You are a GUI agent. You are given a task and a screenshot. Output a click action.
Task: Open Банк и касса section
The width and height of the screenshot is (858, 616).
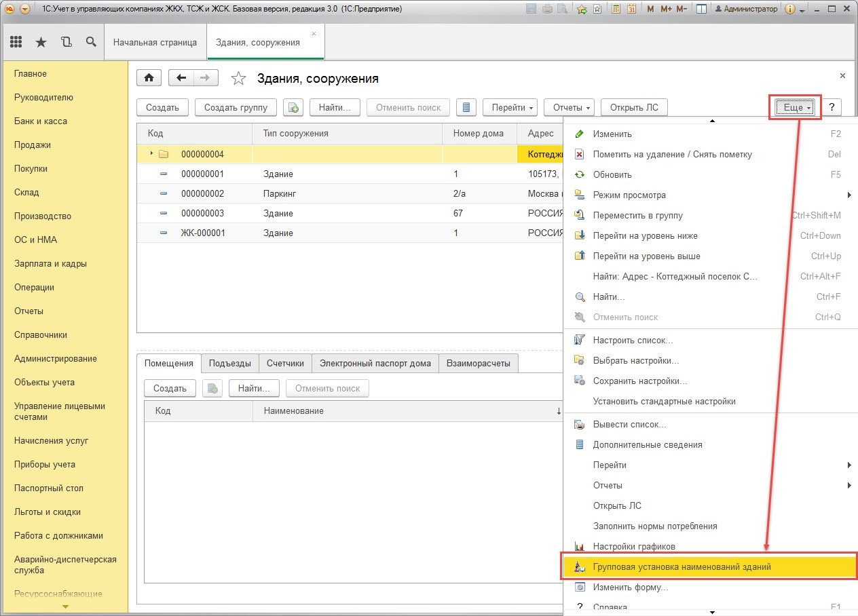point(41,121)
